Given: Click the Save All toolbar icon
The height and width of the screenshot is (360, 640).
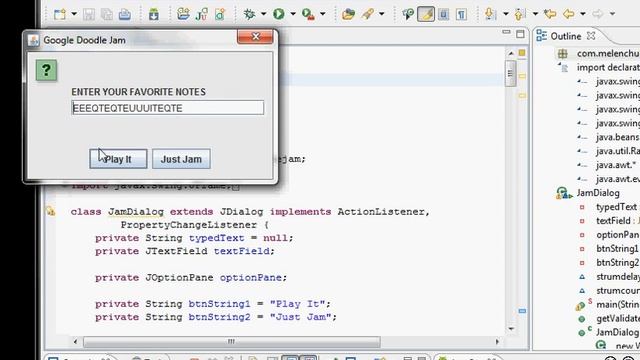Looking at the screenshot, I should coord(107,14).
